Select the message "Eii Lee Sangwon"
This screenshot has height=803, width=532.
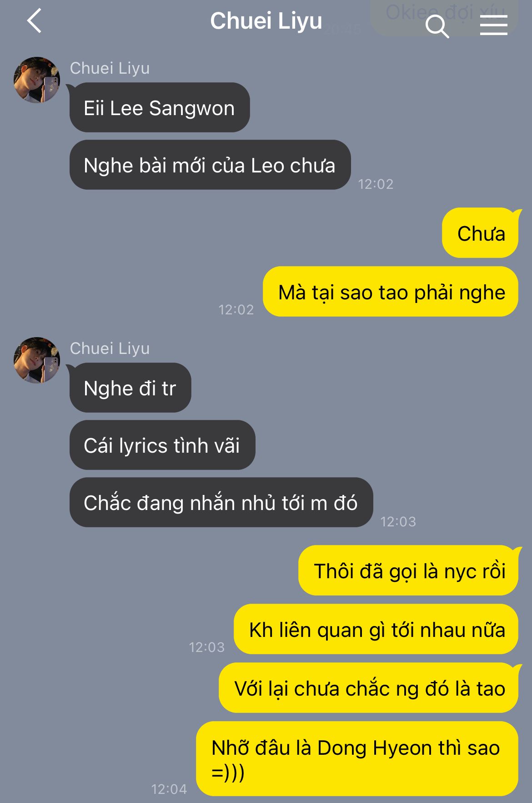pyautogui.click(x=160, y=108)
